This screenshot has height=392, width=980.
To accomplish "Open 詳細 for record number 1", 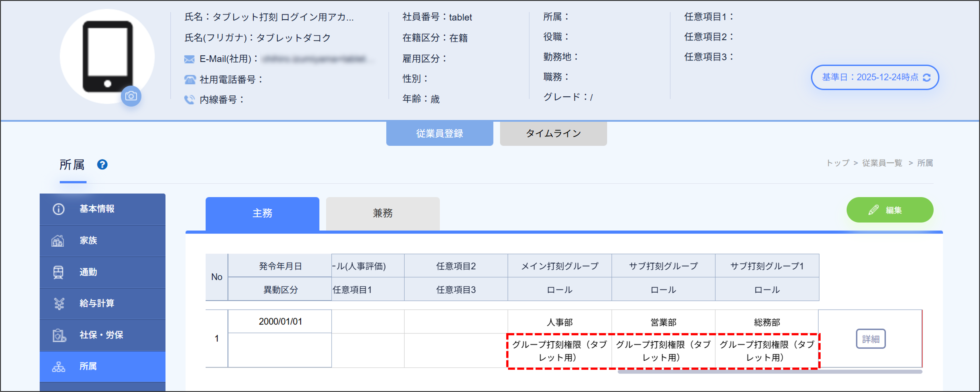I will tap(871, 339).
